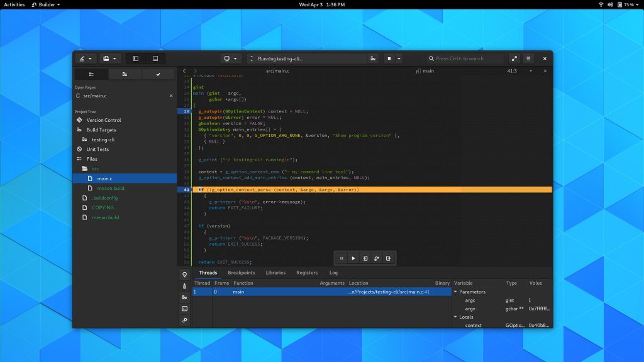Open the main symbol navigator in editor header
The image size is (644, 362).
tap(425, 71)
